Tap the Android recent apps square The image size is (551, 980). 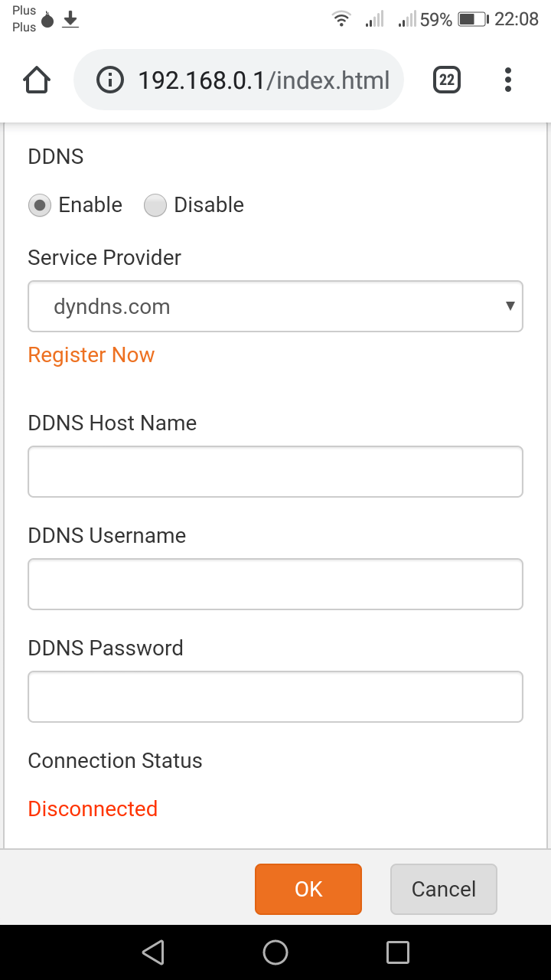(x=398, y=952)
